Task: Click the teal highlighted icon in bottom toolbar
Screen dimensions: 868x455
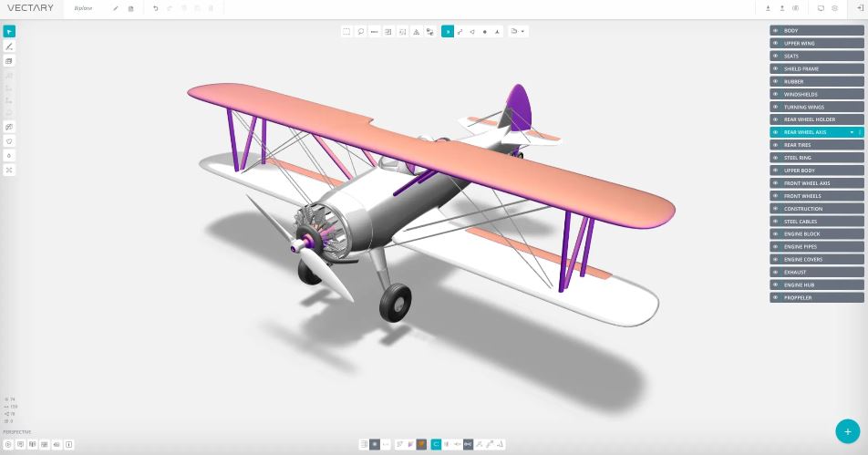Action: (x=436, y=444)
